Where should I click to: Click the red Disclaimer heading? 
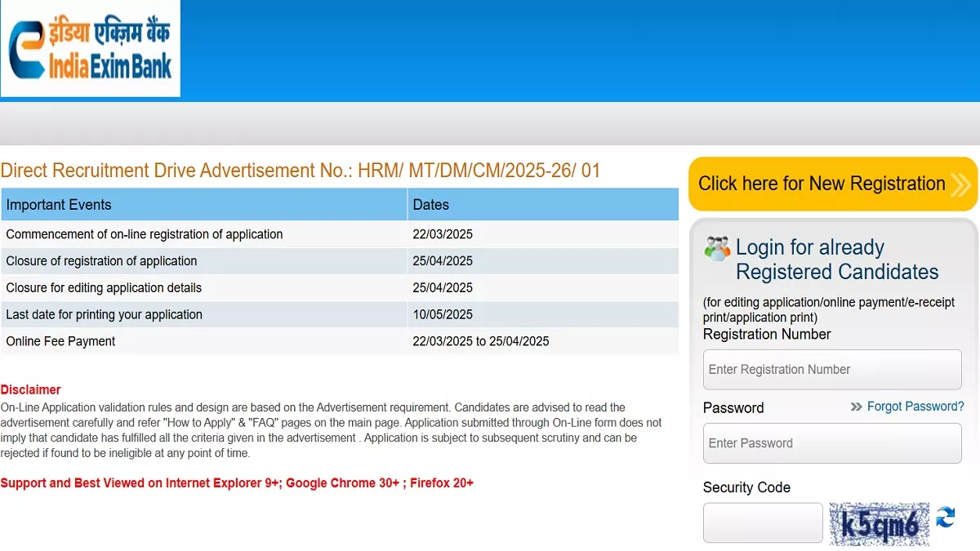31,390
